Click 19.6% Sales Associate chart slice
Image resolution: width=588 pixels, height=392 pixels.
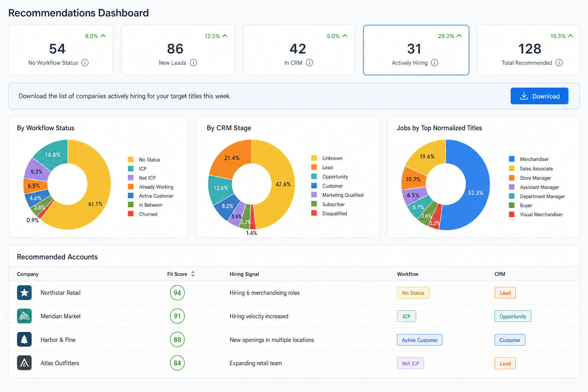(x=427, y=157)
